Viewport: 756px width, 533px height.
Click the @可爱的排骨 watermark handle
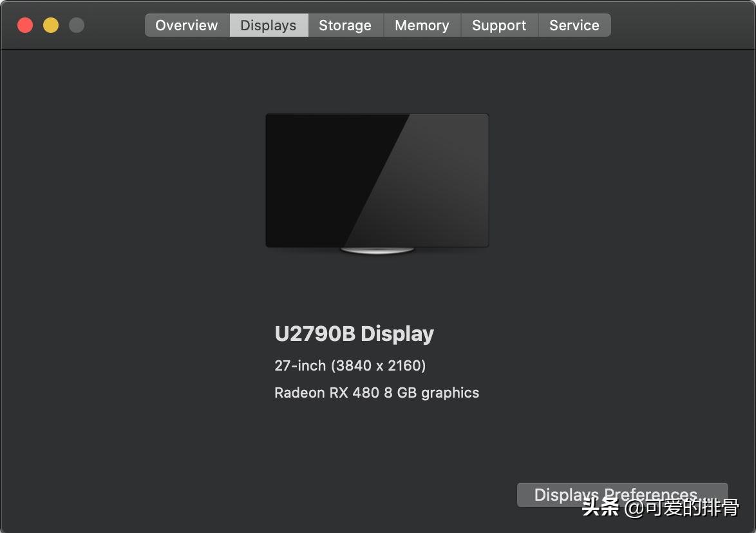[681, 507]
